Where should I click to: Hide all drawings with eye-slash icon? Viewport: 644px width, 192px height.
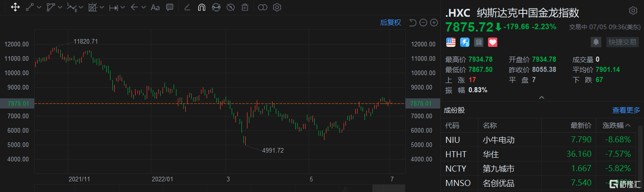(x=231, y=7)
